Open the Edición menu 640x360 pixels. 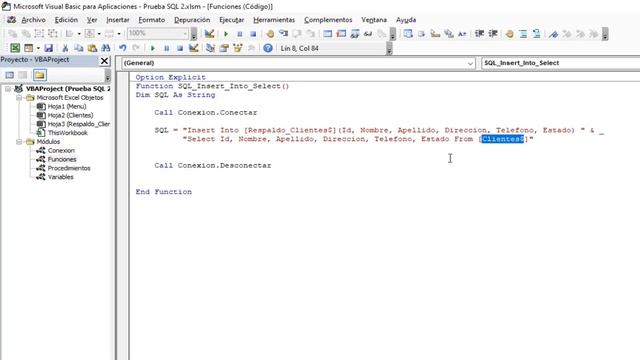66,20
